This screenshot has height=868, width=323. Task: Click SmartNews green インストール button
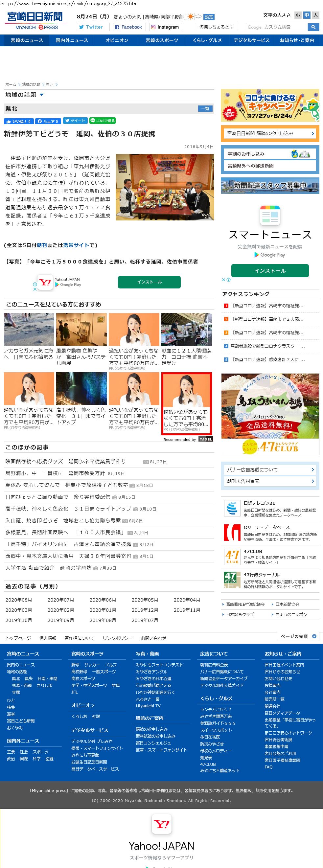[270, 271]
